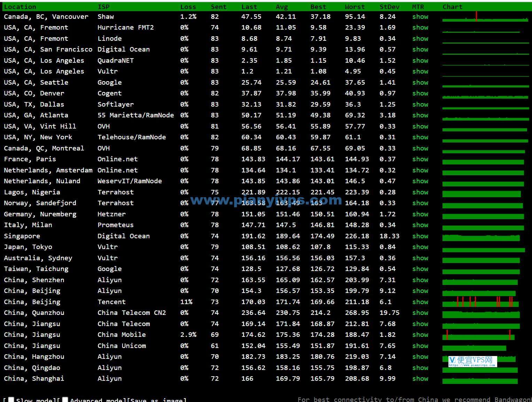
Task: Show MTR for Australia, Sydney Vultr
Action: (420, 258)
